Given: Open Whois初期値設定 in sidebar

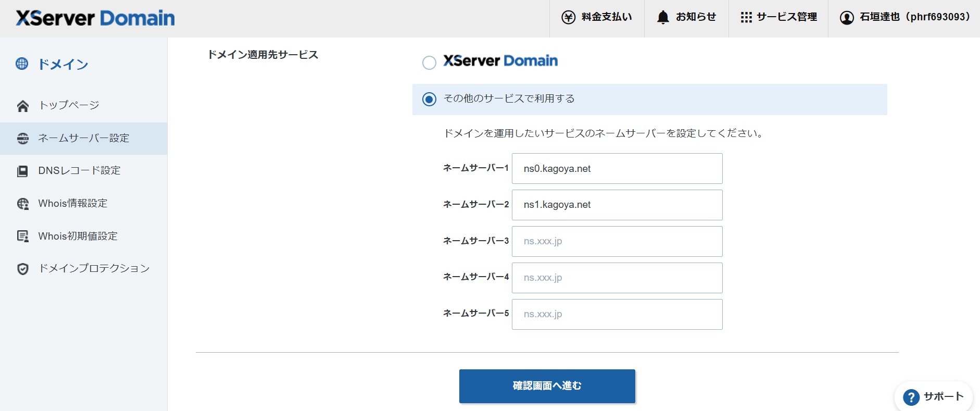Looking at the screenshot, I should click(83, 236).
